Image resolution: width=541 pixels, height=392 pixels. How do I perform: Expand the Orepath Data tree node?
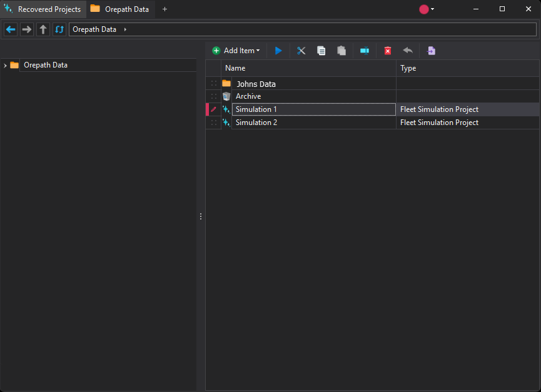tap(5, 66)
